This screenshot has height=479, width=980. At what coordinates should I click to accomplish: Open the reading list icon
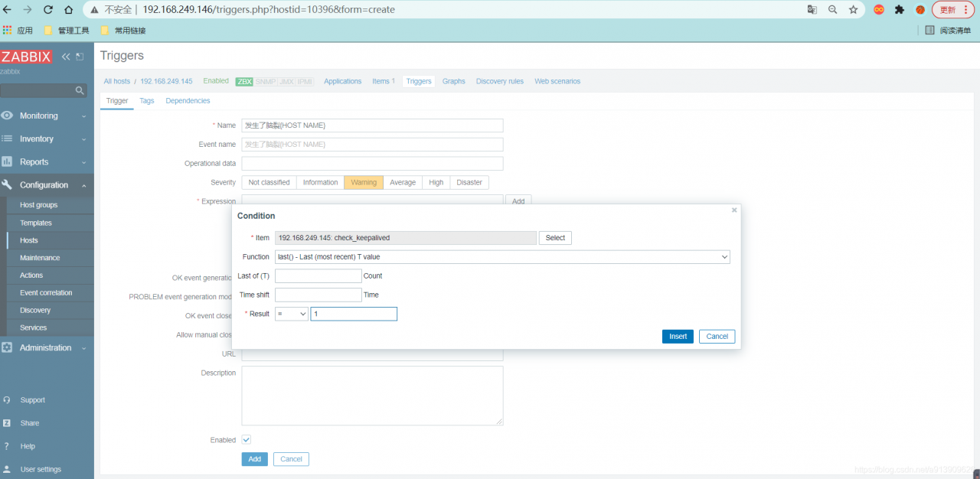click(929, 31)
